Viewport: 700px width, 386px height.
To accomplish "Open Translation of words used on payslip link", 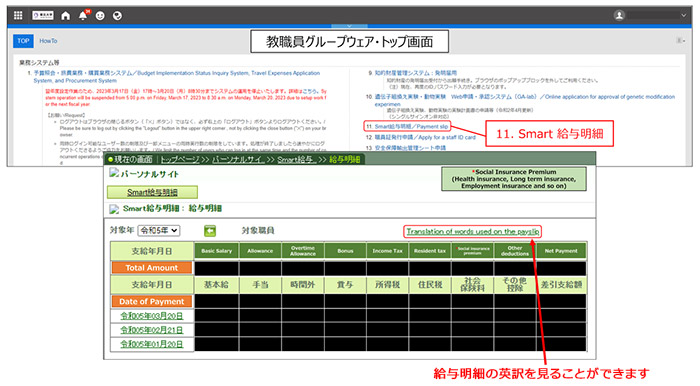I will click(472, 231).
